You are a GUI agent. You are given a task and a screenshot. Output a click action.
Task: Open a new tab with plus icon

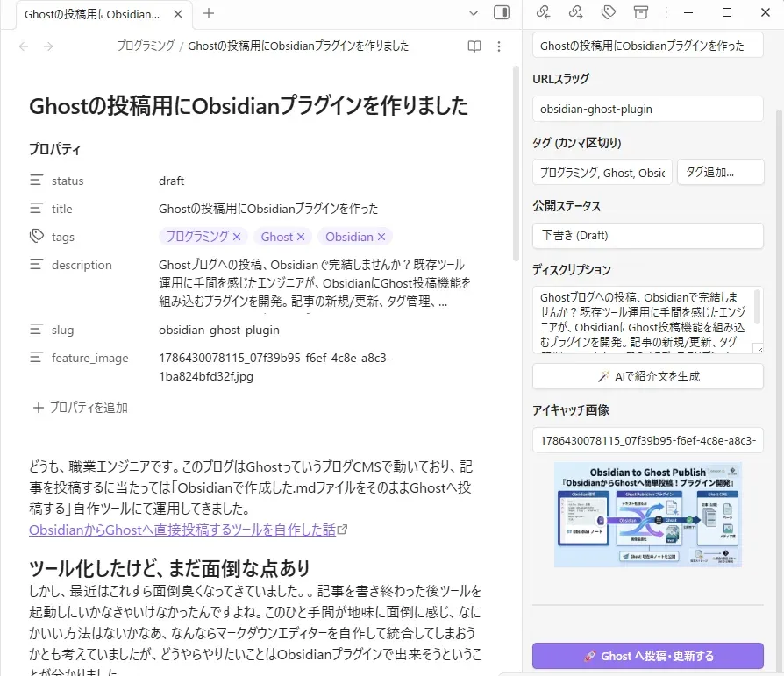[x=209, y=13]
